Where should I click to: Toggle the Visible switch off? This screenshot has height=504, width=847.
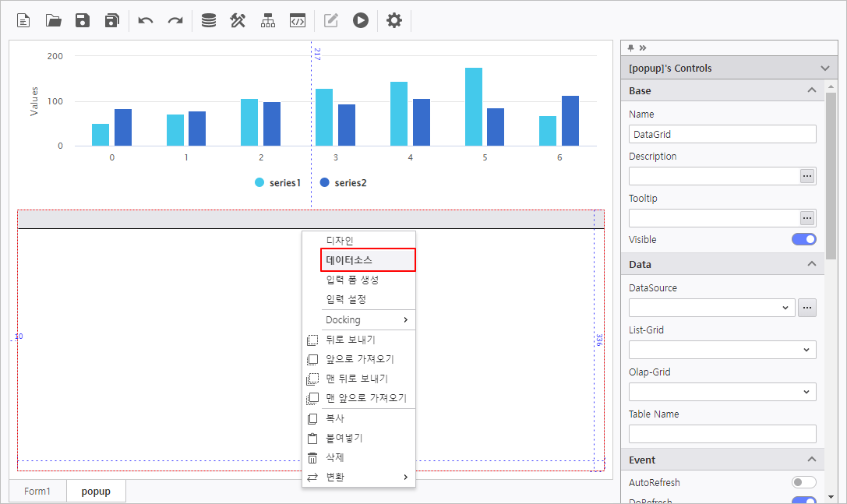tap(803, 239)
